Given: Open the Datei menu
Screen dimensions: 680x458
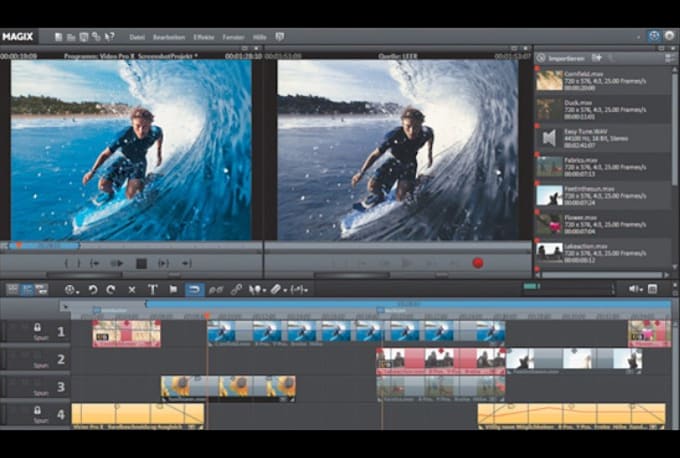Looking at the screenshot, I should [x=137, y=37].
